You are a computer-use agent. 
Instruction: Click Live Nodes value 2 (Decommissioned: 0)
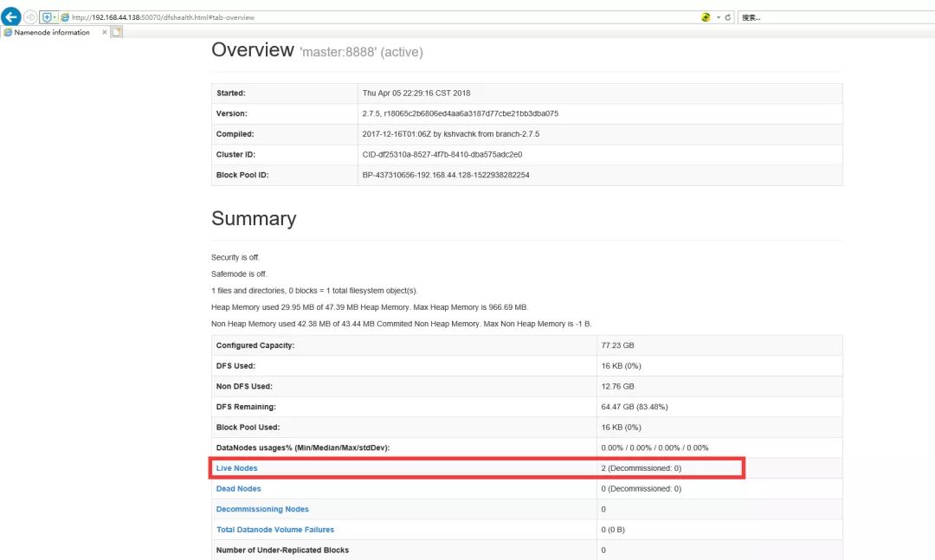tap(641, 468)
